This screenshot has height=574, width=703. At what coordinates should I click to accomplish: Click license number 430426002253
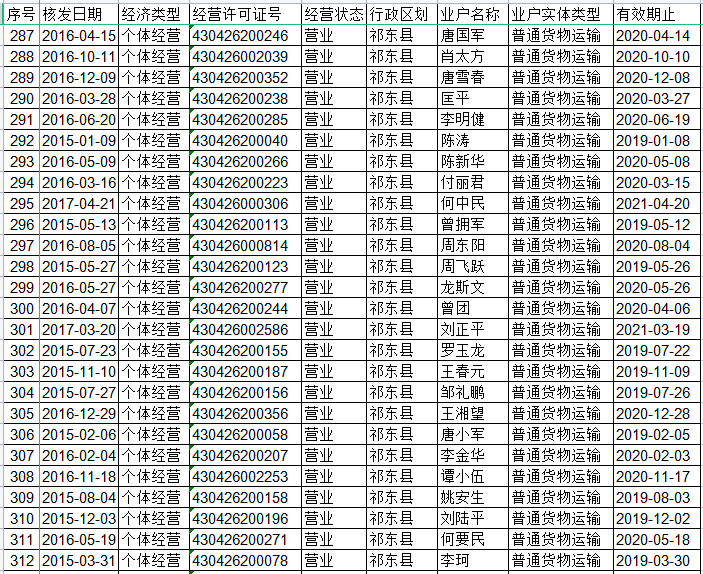(240, 476)
